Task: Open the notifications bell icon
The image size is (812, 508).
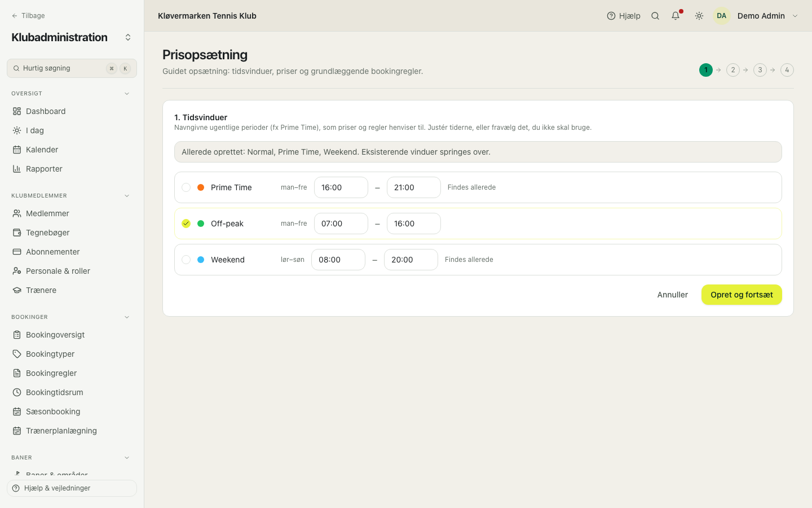Action: (676, 16)
